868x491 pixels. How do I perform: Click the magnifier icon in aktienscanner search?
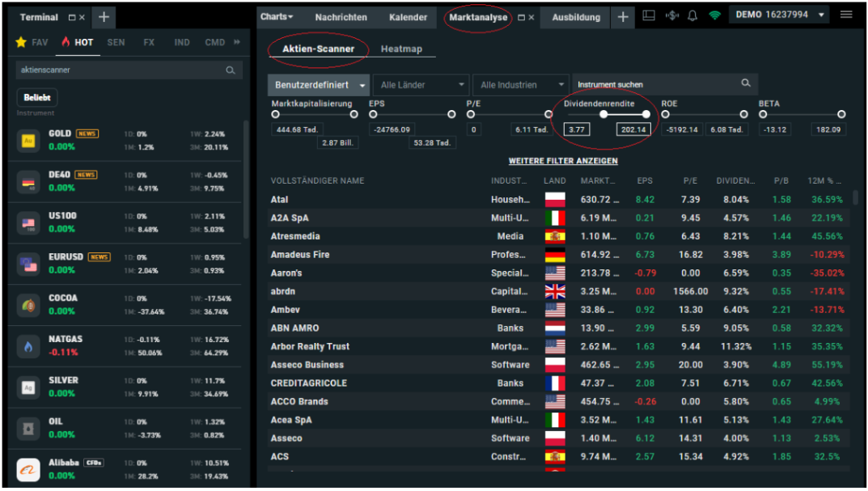click(x=231, y=70)
